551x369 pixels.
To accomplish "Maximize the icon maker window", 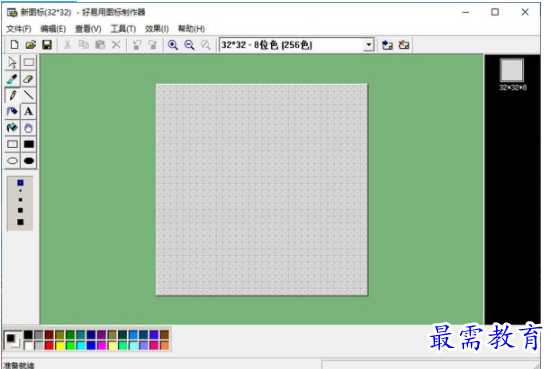I will pyautogui.click(x=495, y=12).
